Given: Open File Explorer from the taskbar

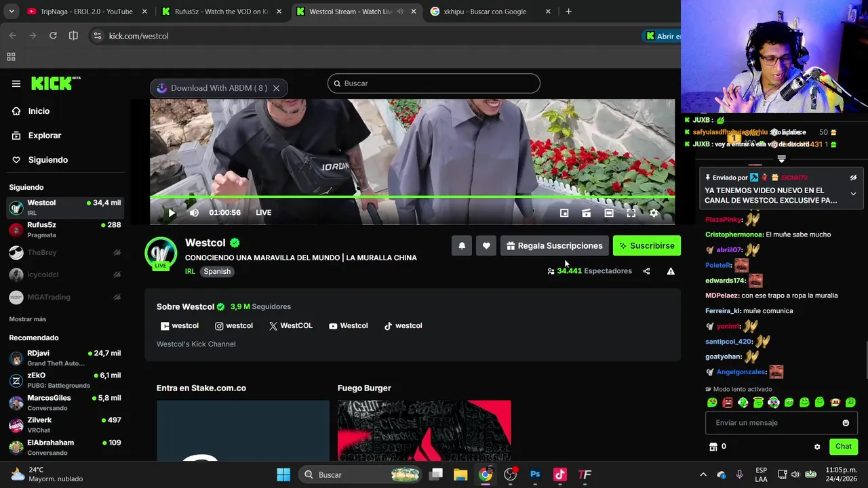Looking at the screenshot, I should (x=460, y=474).
